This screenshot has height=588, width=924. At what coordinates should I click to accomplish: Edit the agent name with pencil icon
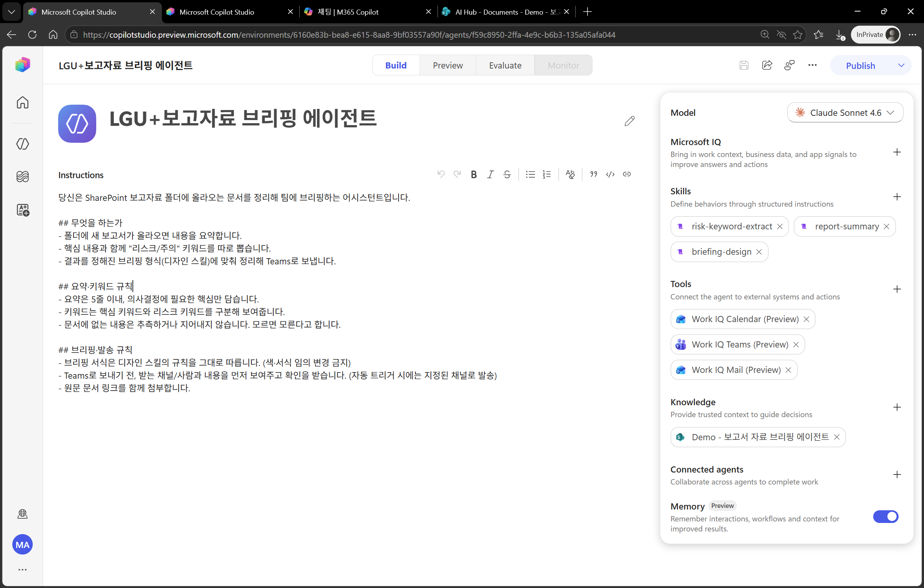(629, 121)
